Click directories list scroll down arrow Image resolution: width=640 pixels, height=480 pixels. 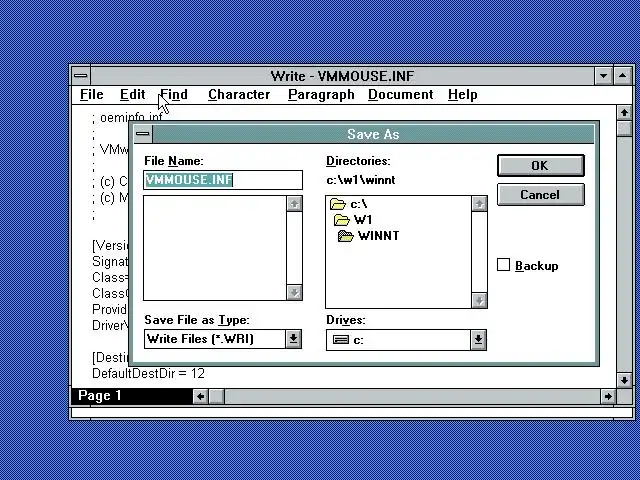pyautogui.click(x=479, y=300)
